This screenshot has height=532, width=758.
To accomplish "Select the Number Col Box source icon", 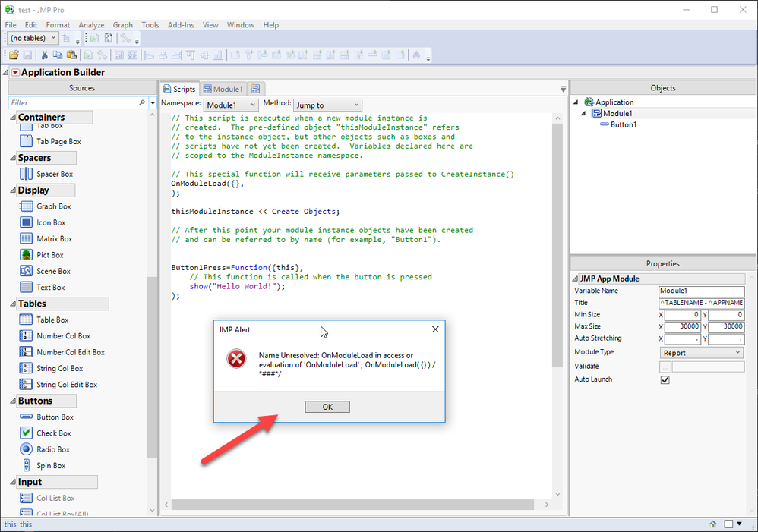I will tap(26, 336).
